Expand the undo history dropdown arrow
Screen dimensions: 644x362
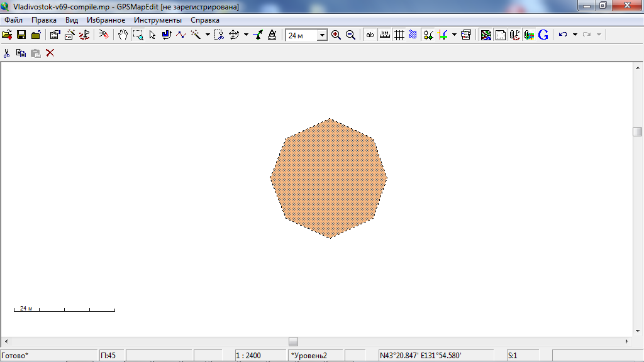tap(575, 35)
